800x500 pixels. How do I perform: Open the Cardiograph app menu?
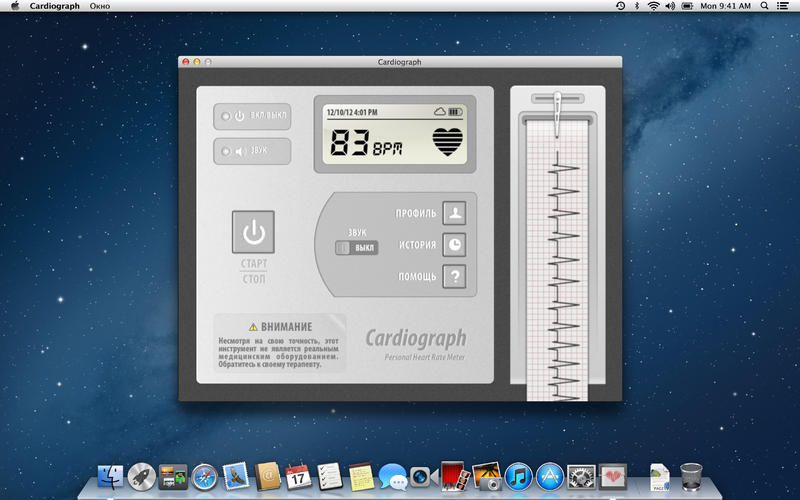55,6
